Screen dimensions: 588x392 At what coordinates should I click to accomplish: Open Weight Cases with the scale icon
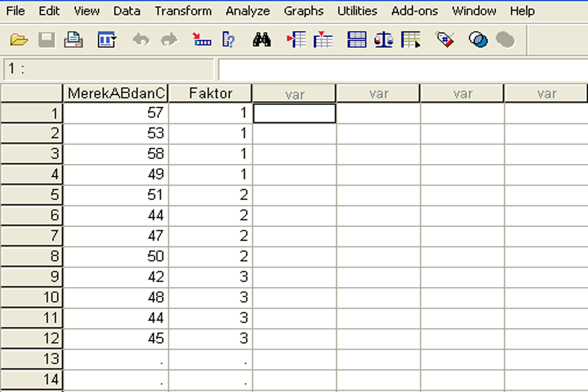(384, 39)
